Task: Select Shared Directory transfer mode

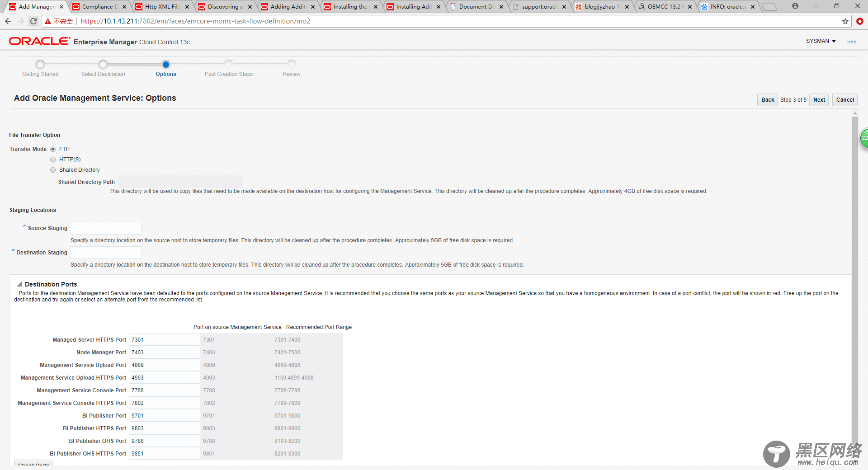Action: coord(53,170)
